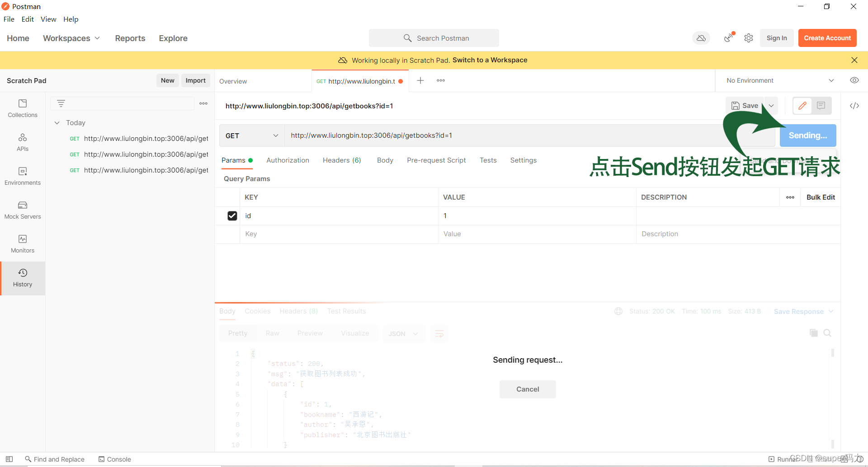Open the comments mode icon
The image size is (868, 467).
(821, 106)
